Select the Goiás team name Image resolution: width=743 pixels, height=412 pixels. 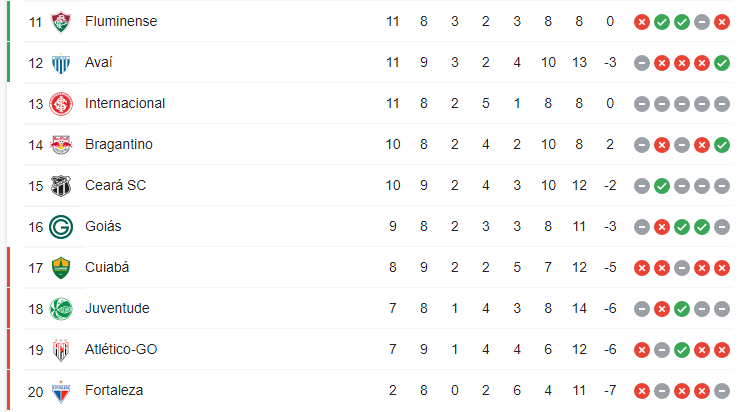103,226
